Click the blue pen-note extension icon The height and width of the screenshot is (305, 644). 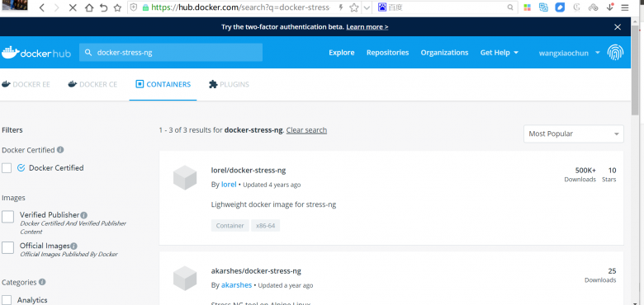pyautogui.click(x=560, y=7)
